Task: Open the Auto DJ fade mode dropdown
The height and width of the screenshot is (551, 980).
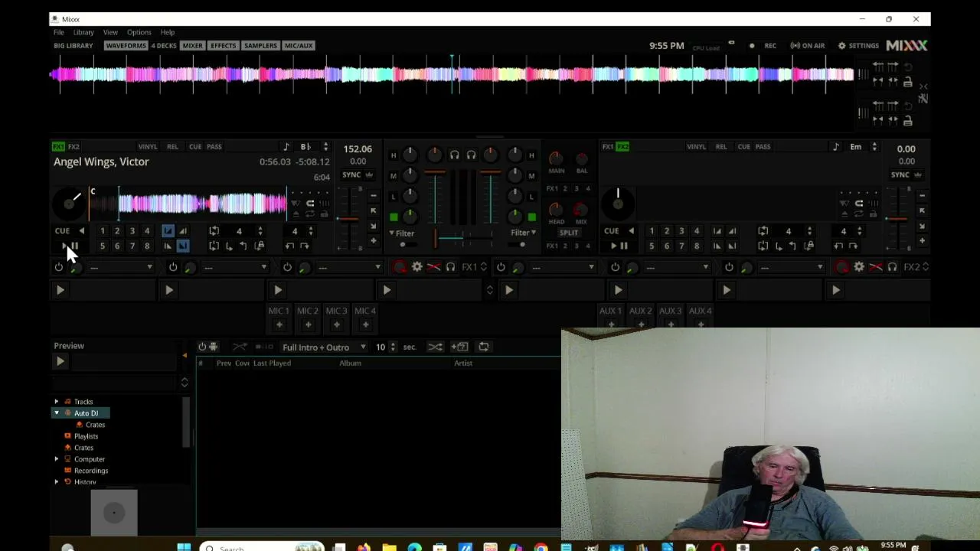Action: point(324,347)
